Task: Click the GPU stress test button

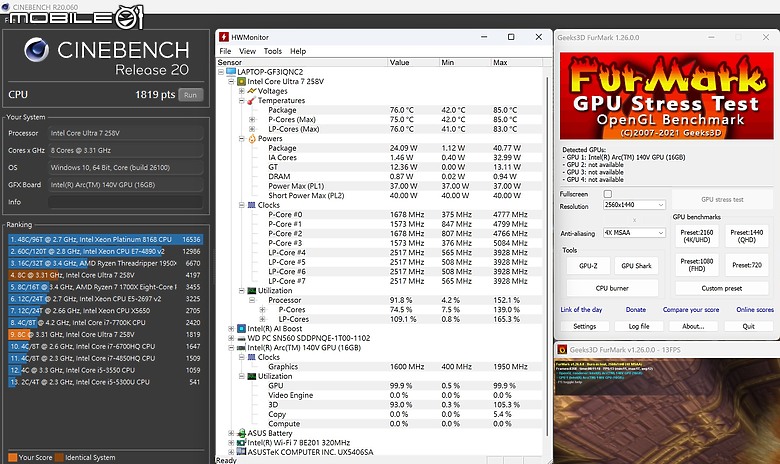Action: [x=722, y=199]
